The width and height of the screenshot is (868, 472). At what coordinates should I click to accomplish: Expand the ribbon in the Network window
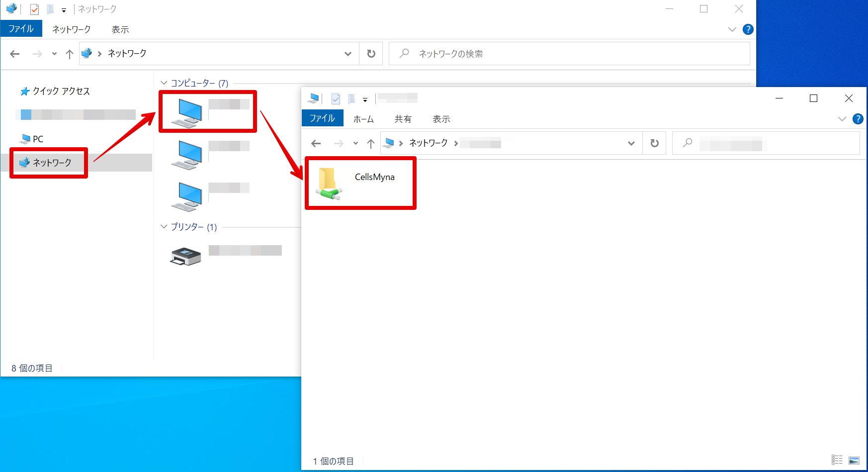732,29
